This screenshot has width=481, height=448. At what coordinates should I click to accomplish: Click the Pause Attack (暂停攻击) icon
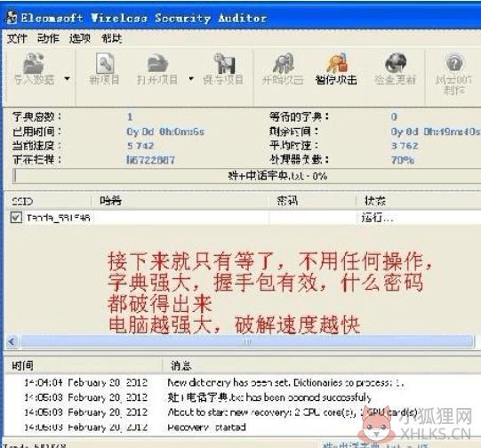click(336, 63)
